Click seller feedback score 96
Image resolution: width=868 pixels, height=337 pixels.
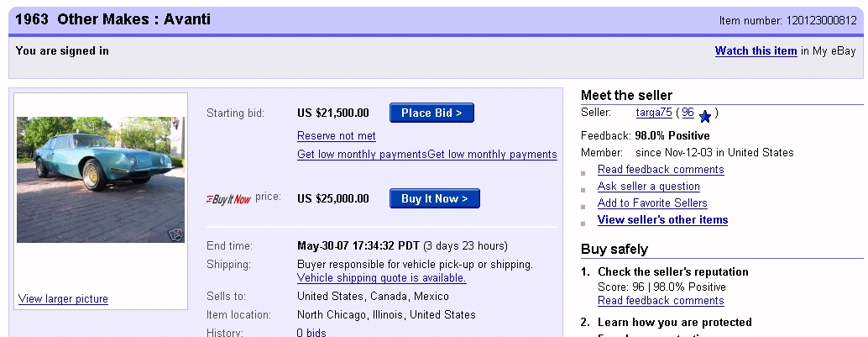point(688,113)
